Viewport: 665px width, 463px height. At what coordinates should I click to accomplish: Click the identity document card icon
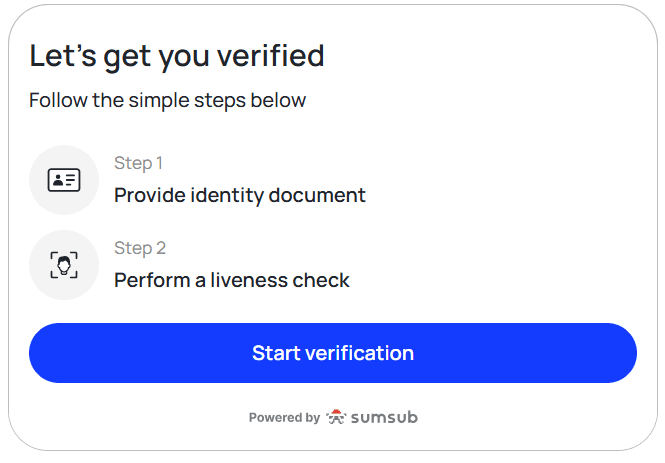click(x=64, y=180)
